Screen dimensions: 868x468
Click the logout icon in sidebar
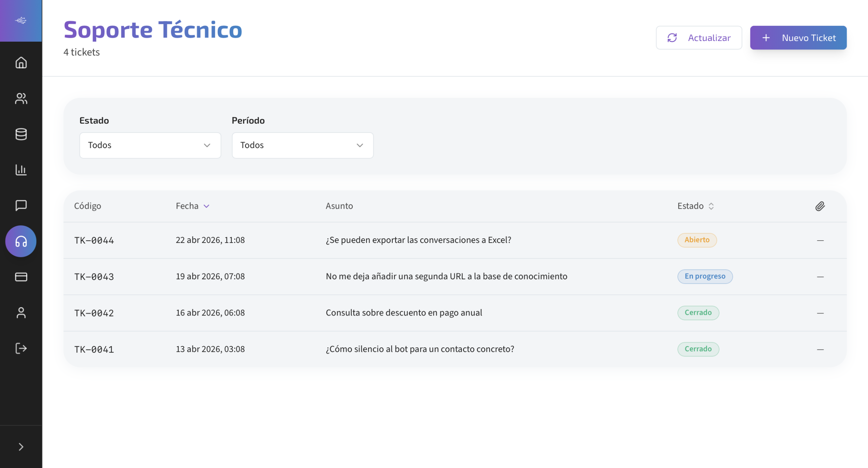[21, 348]
